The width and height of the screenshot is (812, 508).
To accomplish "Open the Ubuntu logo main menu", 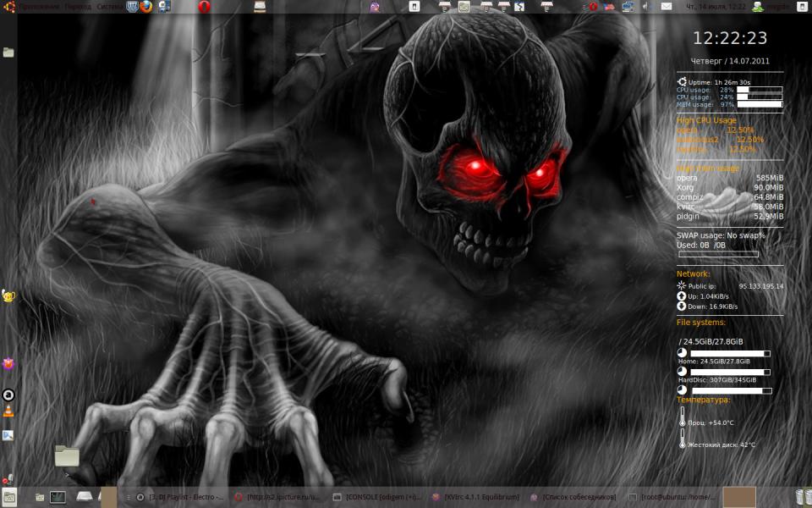I will [x=9, y=7].
